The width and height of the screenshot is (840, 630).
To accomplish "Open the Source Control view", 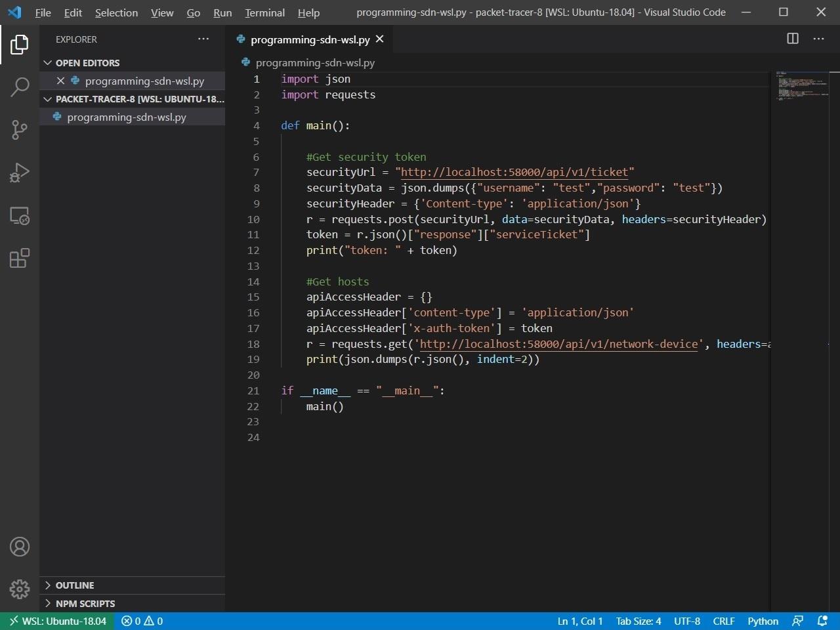I will 20,130.
